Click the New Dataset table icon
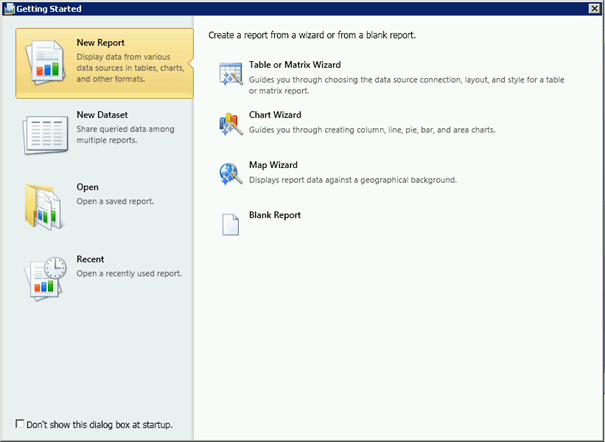This screenshot has width=605, height=442. point(46,134)
